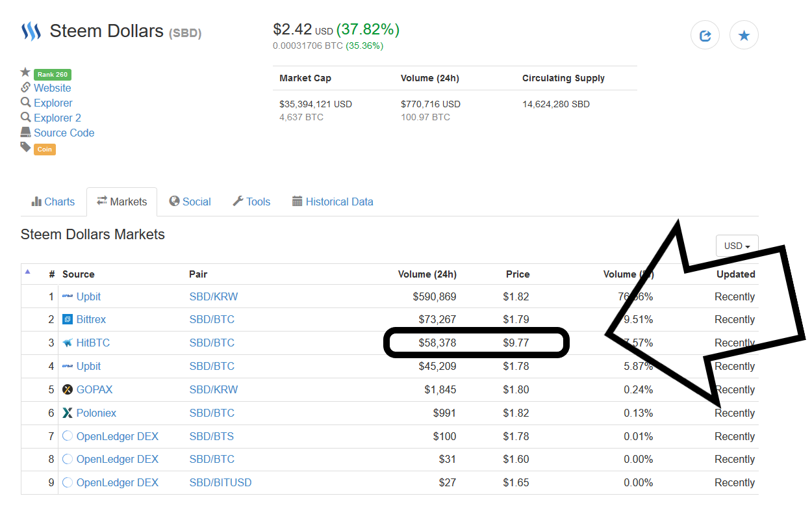Click the $770,716 USD volume value
Image resolution: width=812 pixels, height=522 pixels.
431,104
